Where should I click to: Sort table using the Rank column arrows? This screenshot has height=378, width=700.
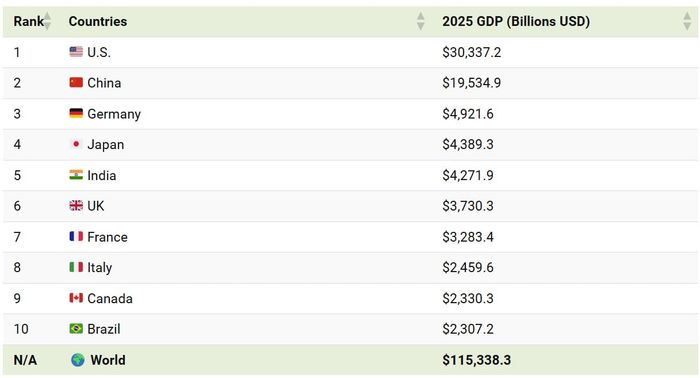coord(47,21)
